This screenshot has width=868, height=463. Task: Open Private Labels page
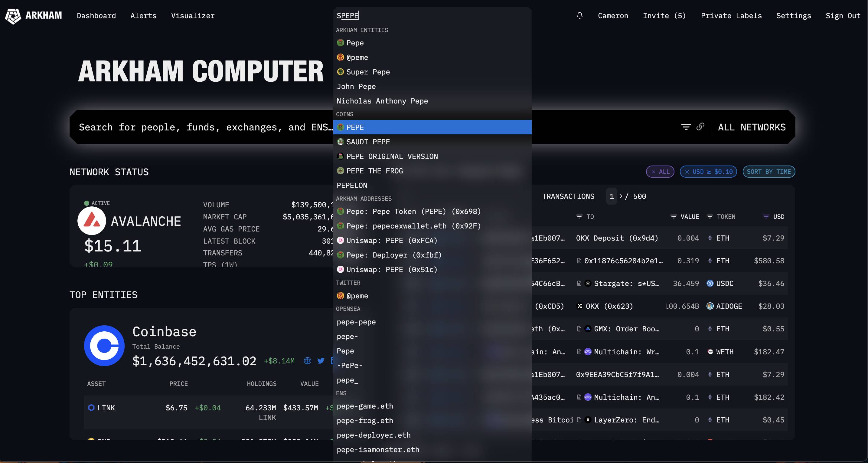click(x=731, y=15)
